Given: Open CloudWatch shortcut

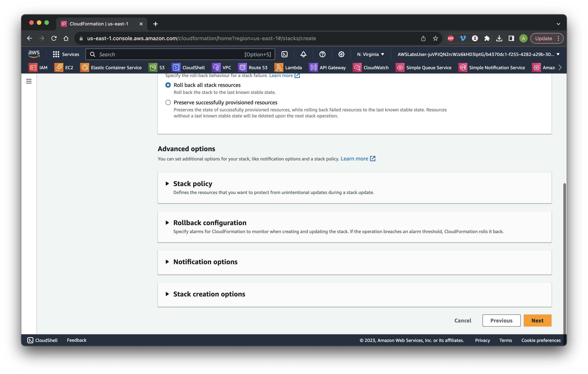Looking at the screenshot, I should (371, 68).
